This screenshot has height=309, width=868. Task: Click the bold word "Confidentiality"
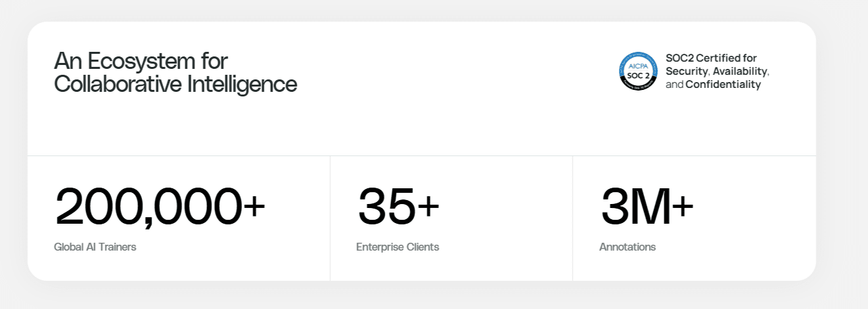click(x=723, y=85)
